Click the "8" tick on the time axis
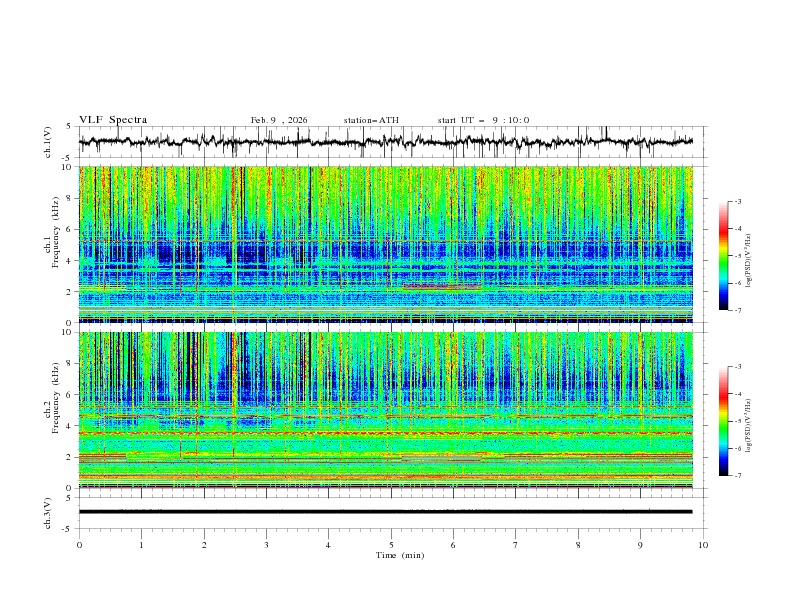792x612 pixels. point(578,545)
